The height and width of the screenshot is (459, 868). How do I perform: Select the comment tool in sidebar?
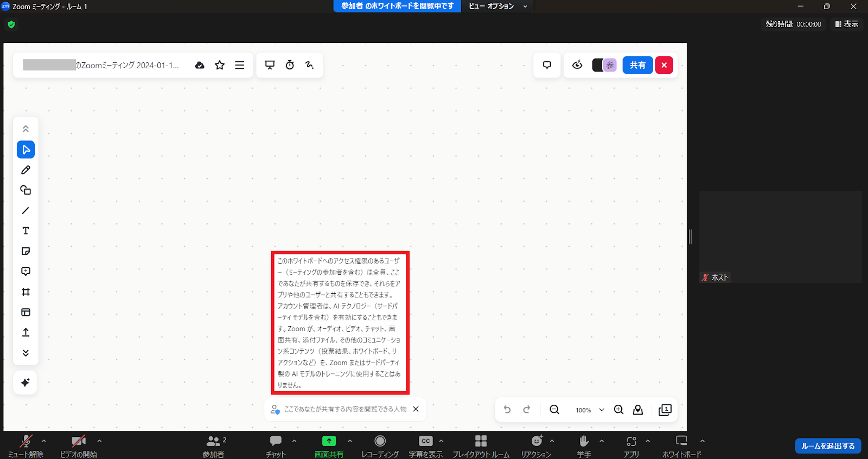[25, 271]
